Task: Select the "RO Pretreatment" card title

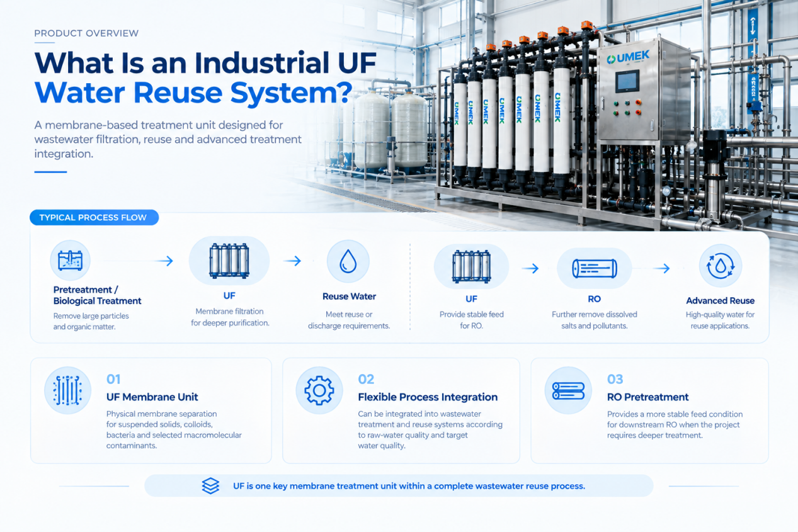Action: [647, 397]
